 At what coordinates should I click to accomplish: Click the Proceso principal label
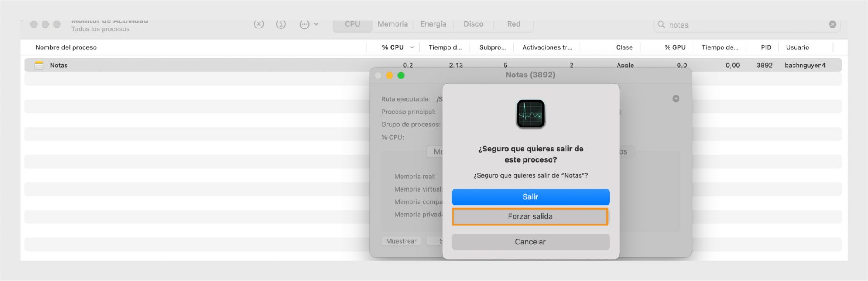(x=408, y=112)
